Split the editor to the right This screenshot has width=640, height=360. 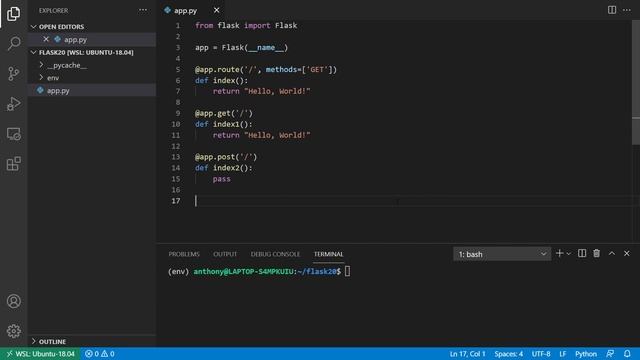point(611,10)
